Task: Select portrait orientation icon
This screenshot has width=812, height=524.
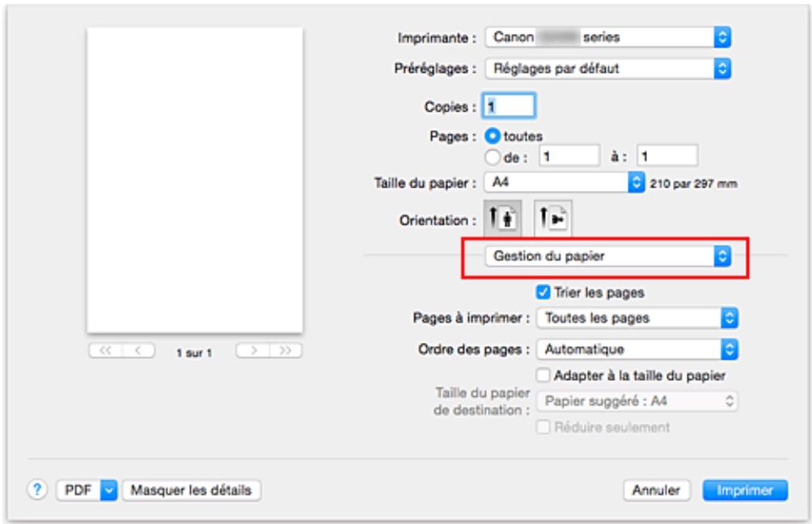Action: point(502,218)
